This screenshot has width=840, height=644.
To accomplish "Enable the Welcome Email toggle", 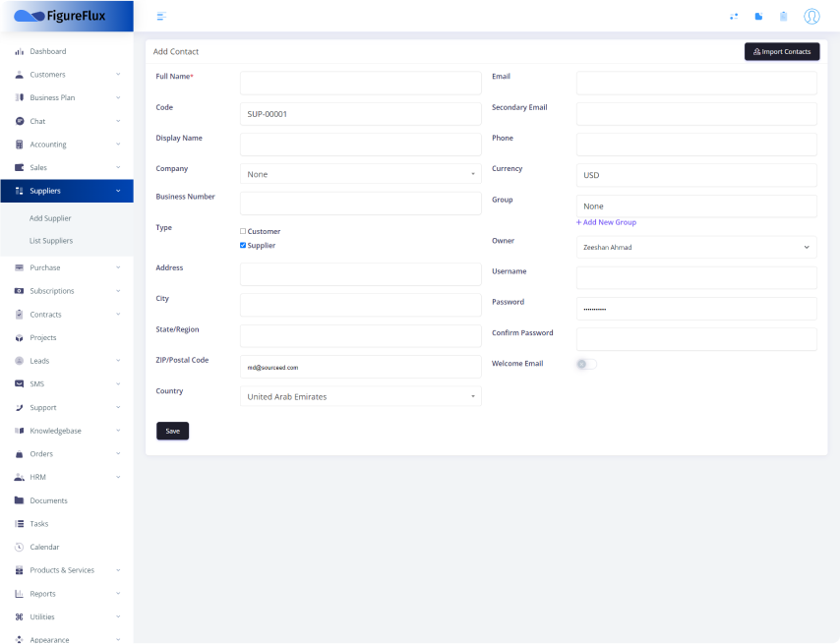I will (x=585, y=364).
